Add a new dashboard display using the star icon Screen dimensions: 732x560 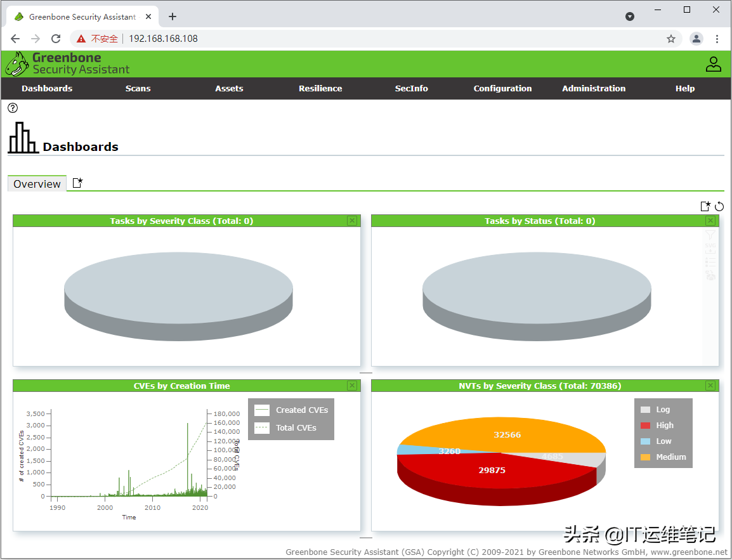click(705, 206)
